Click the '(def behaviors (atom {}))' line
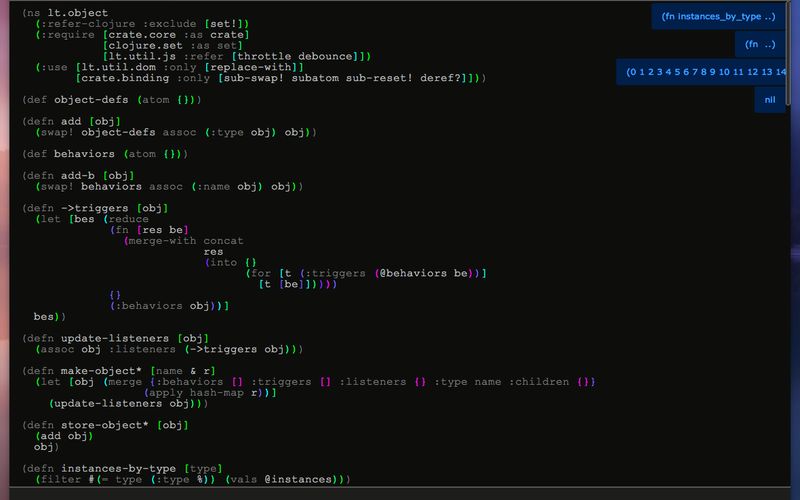Screen dimensions: 800x500 [x=105, y=154]
